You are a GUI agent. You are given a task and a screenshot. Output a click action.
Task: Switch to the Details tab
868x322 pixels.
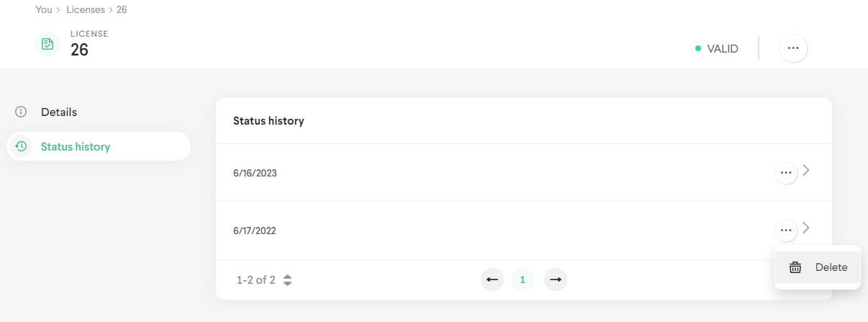tap(59, 112)
